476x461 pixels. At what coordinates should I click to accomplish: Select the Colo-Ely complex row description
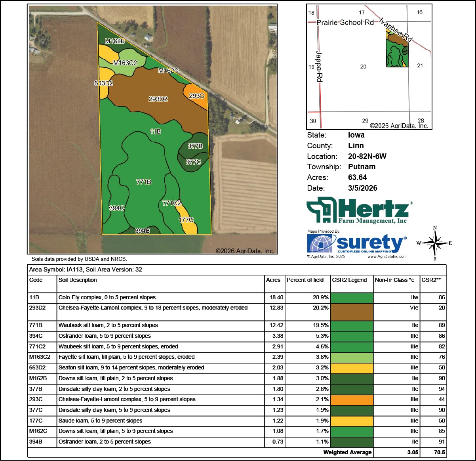point(107,298)
